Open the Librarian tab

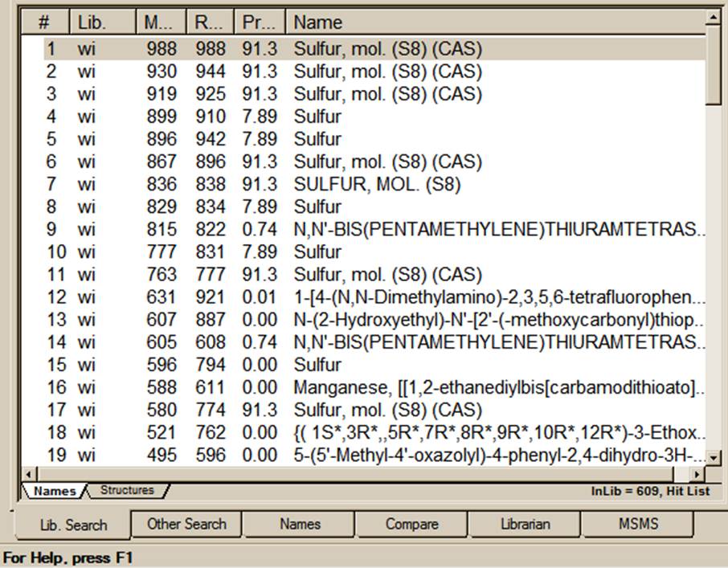pos(524,524)
